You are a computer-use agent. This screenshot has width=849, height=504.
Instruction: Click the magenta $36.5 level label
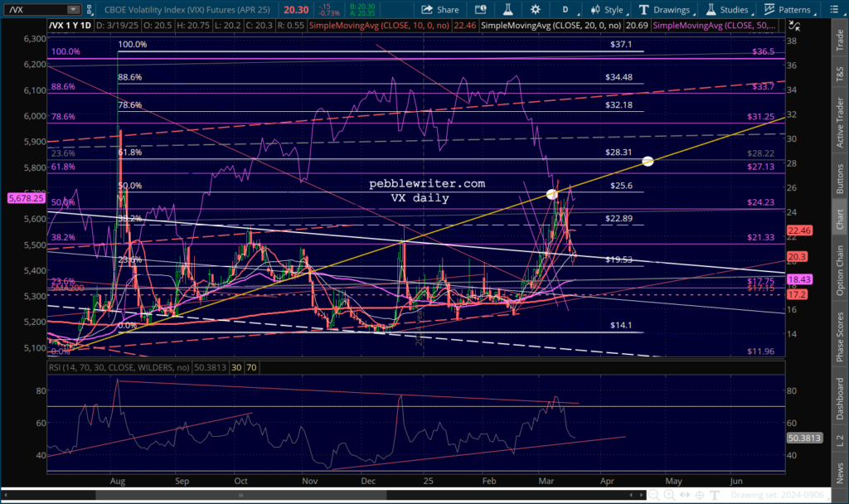coord(763,51)
